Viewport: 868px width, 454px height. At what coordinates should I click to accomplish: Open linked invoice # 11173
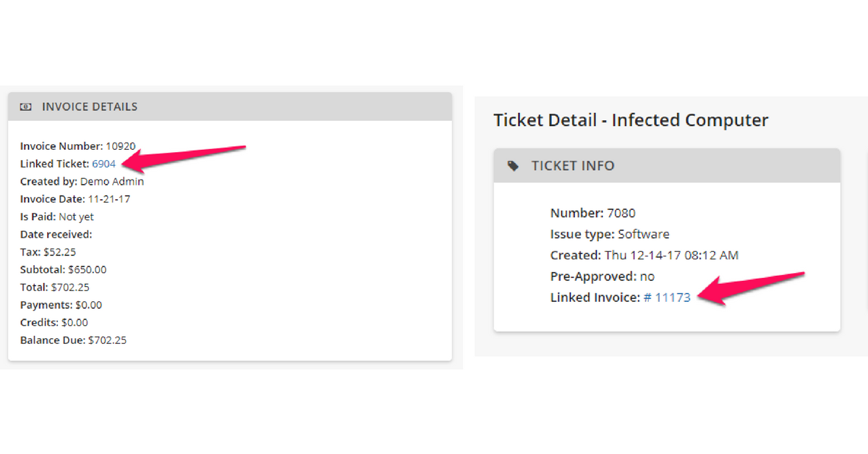667,297
